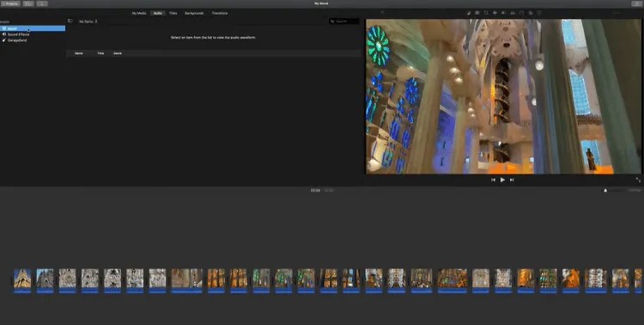Click the audio browser Search field
This screenshot has width=644, height=325.
point(344,21)
